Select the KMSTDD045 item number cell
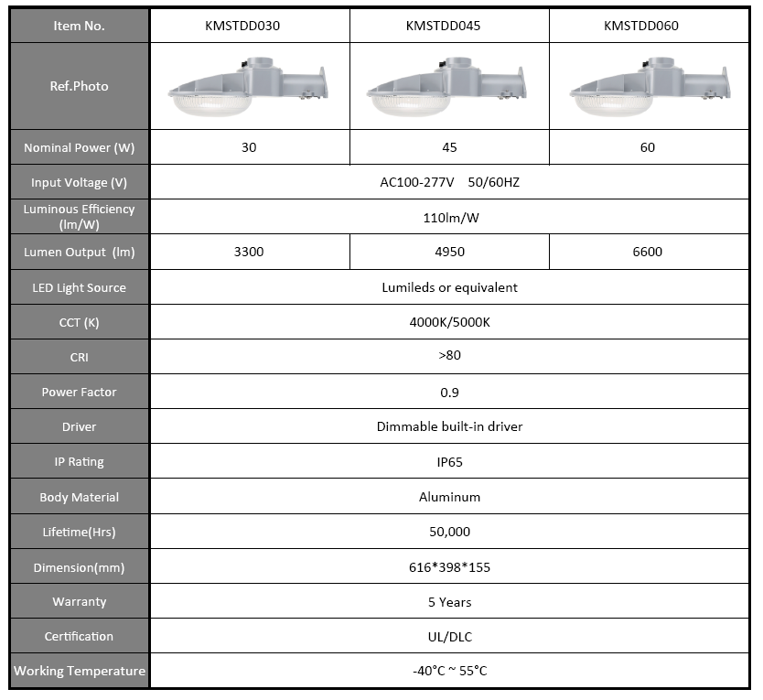This screenshot has height=700, width=763. click(449, 26)
